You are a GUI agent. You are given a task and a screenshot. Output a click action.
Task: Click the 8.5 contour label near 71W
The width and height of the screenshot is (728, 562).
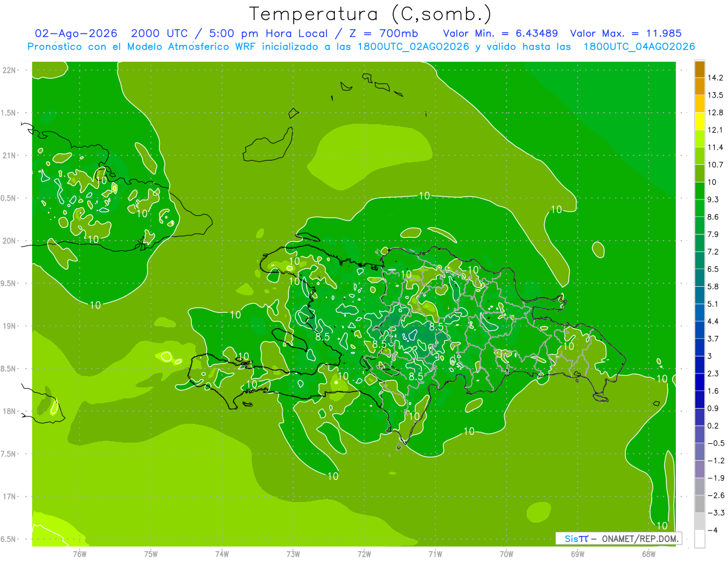tap(436, 326)
